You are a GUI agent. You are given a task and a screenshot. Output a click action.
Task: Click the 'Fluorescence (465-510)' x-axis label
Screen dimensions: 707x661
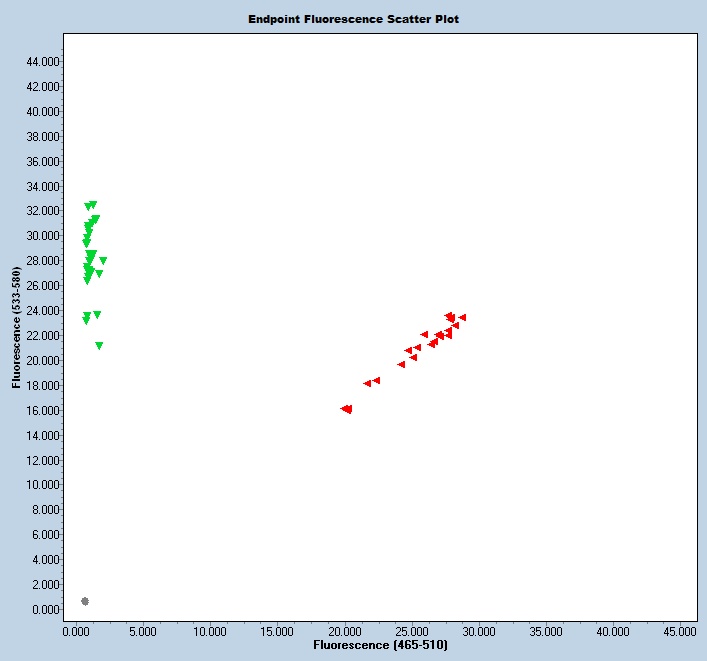point(380,646)
